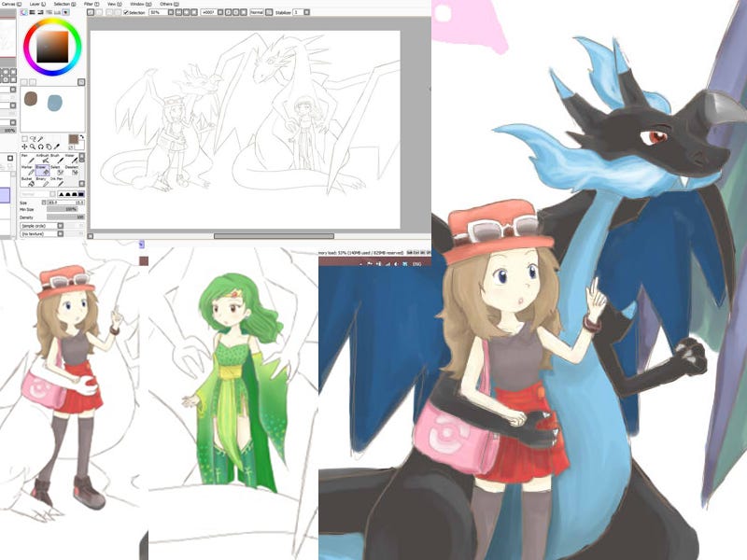Show the RGB slider panel icon

pos(32,12)
